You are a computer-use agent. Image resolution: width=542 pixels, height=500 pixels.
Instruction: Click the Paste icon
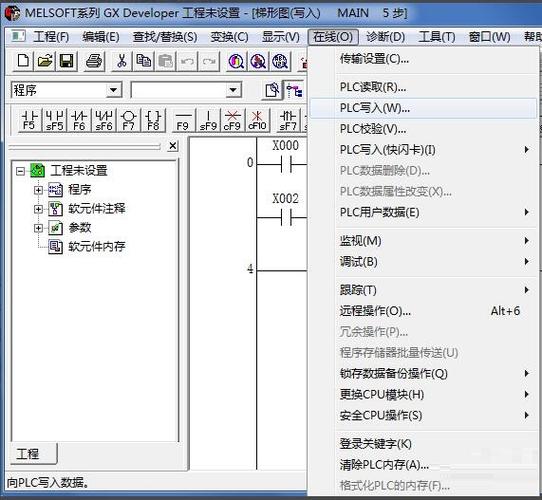[x=166, y=62]
